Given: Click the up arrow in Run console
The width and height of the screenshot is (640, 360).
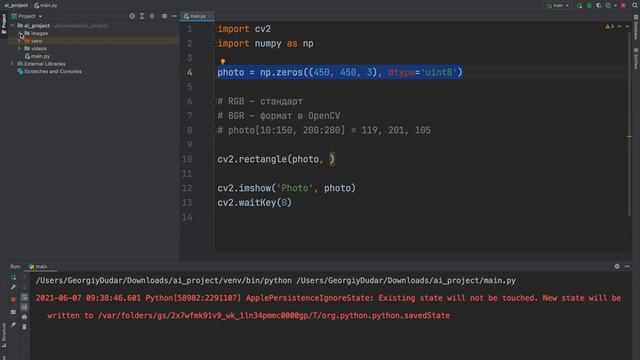Looking at the screenshot, I should pyautogui.click(x=24, y=278).
